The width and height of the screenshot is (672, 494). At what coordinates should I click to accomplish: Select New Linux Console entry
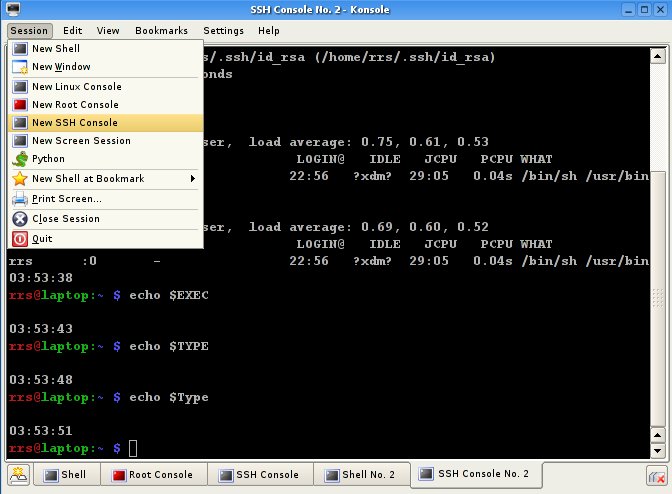(x=105, y=87)
